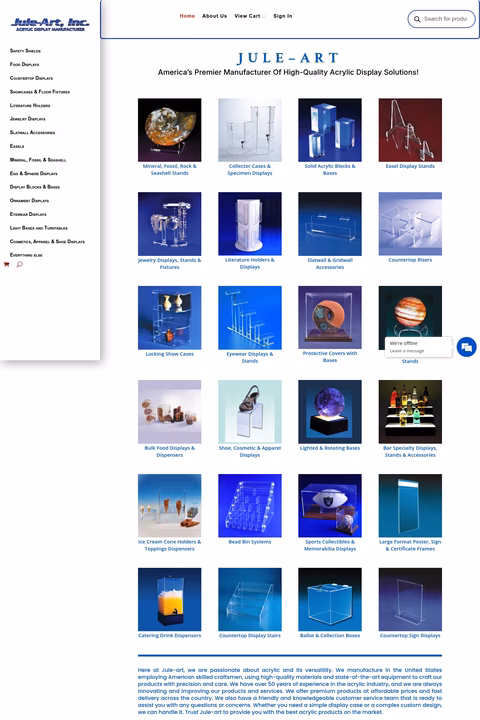
Task: Open the Countertop Risers thumbnail
Action: (410, 224)
